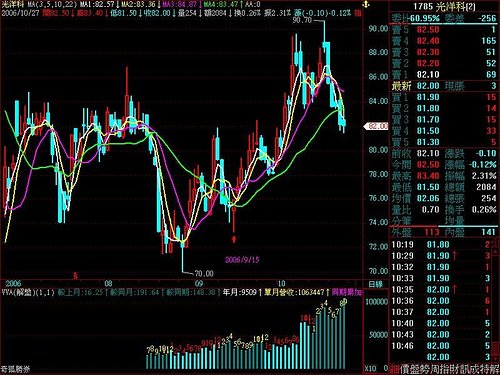Click the 1785 光洋科 stock title
Image resolution: width=500 pixels, height=375 pixels.
[445, 7]
